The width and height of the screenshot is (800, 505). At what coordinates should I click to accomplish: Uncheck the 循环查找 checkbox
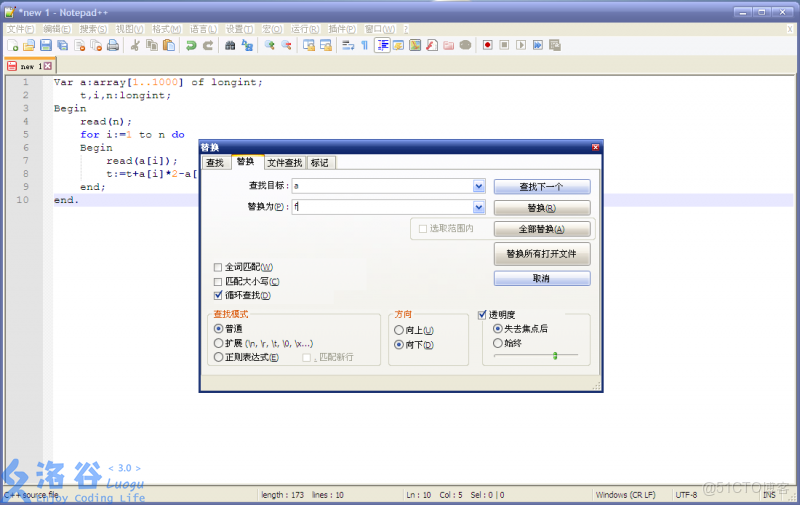tap(218, 295)
